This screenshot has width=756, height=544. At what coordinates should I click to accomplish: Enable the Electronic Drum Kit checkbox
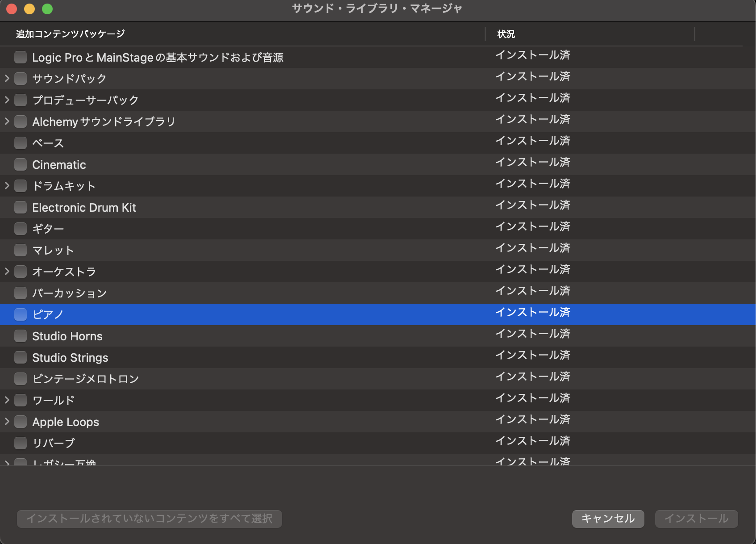tap(21, 207)
